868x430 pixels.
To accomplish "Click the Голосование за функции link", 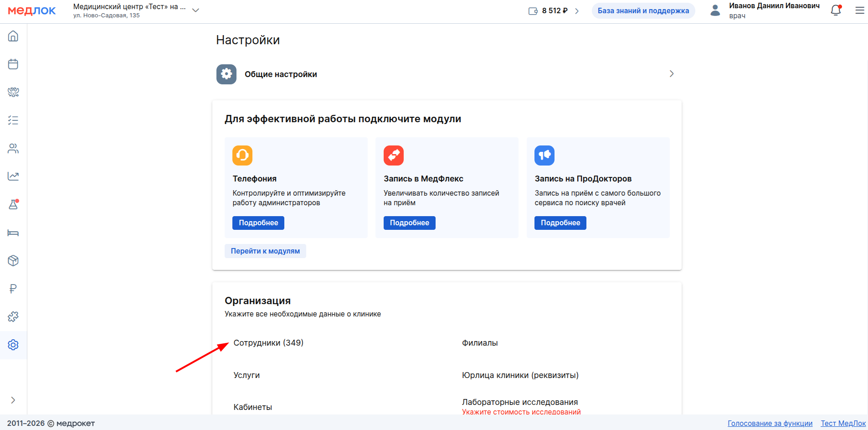I will (x=770, y=423).
